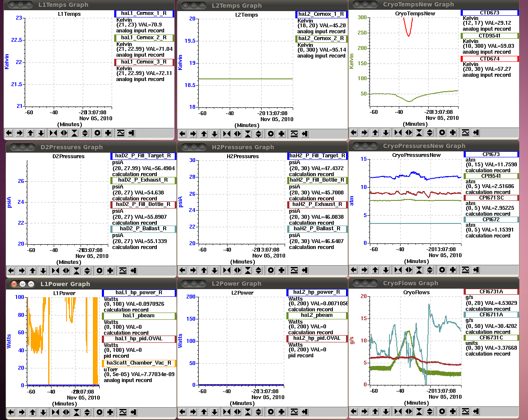Pan right in the CryoFlows graph toolbar

click(364, 411)
